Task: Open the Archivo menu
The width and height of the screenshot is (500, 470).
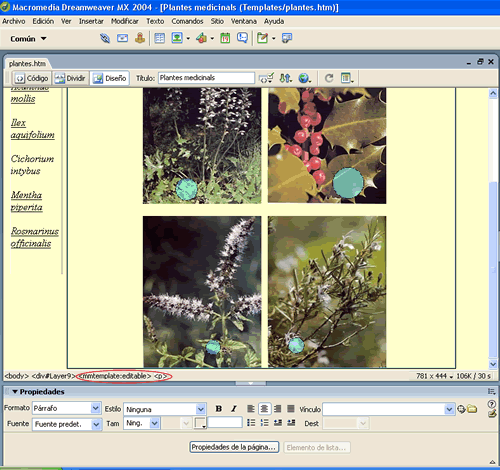Action: tap(14, 21)
